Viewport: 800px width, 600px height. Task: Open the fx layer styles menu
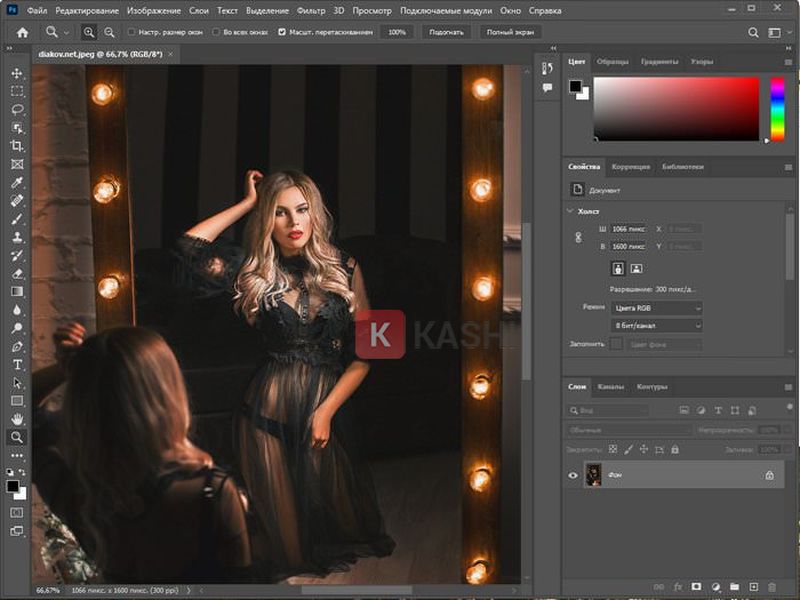678,588
